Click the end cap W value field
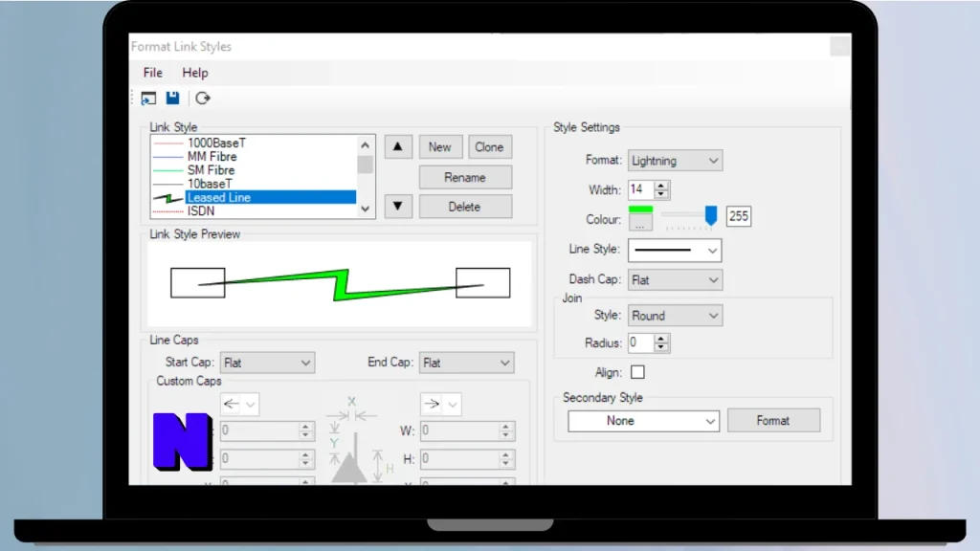This screenshot has width=980, height=551. (459, 430)
